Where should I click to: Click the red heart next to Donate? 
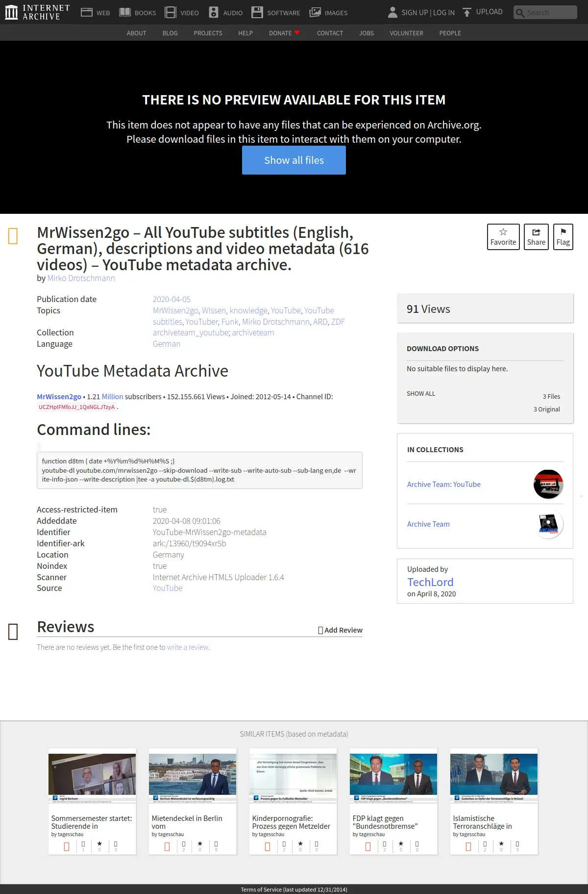[x=297, y=32]
